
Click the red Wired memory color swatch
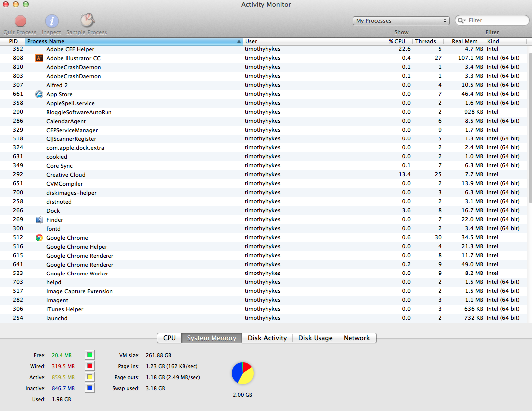pos(90,366)
